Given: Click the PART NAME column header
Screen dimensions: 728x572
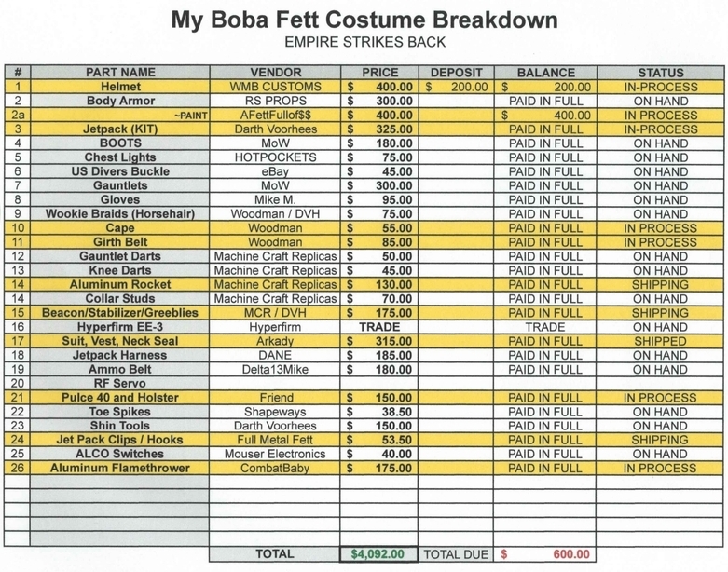Looking at the screenshot, I should (x=120, y=73).
